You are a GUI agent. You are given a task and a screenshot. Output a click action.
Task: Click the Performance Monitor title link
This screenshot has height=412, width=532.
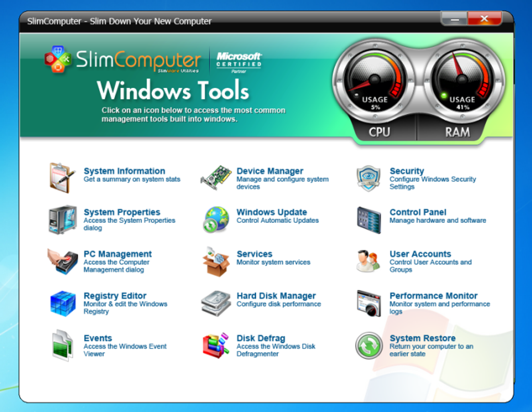coord(433,296)
